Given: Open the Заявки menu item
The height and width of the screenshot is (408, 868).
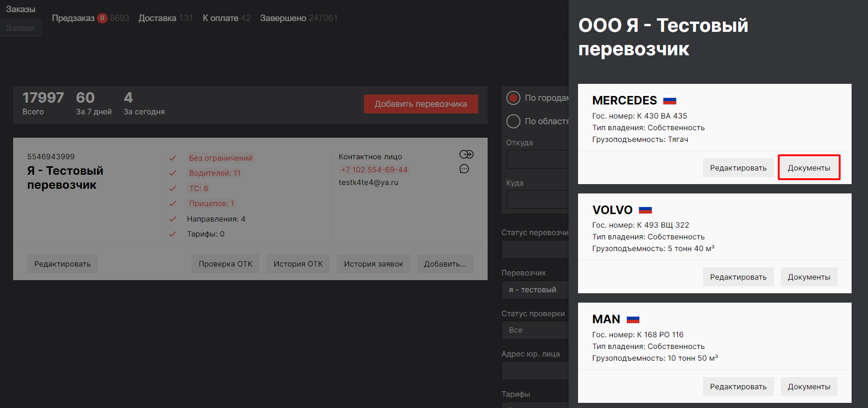Looking at the screenshot, I should [20, 28].
